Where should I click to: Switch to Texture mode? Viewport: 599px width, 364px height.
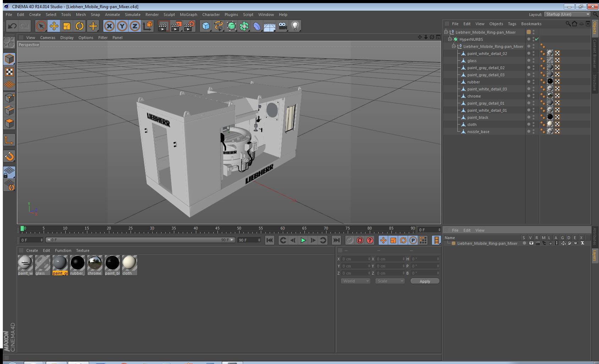[10, 72]
